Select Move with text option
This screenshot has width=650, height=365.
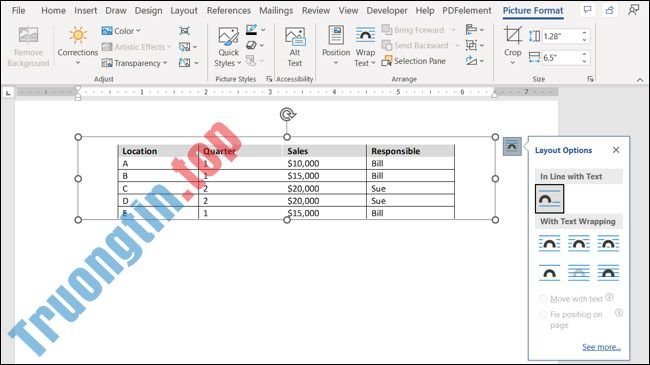point(571,299)
